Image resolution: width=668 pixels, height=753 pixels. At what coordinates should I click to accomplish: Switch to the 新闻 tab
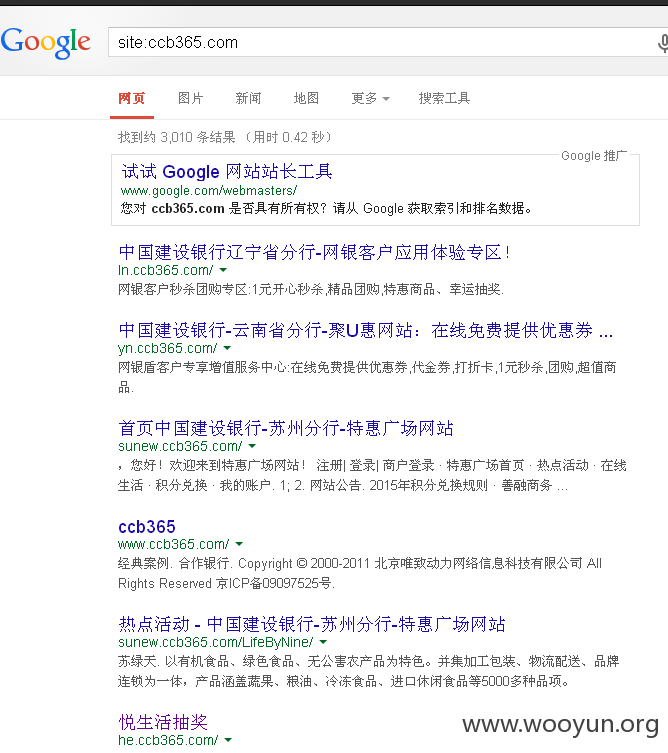248,98
